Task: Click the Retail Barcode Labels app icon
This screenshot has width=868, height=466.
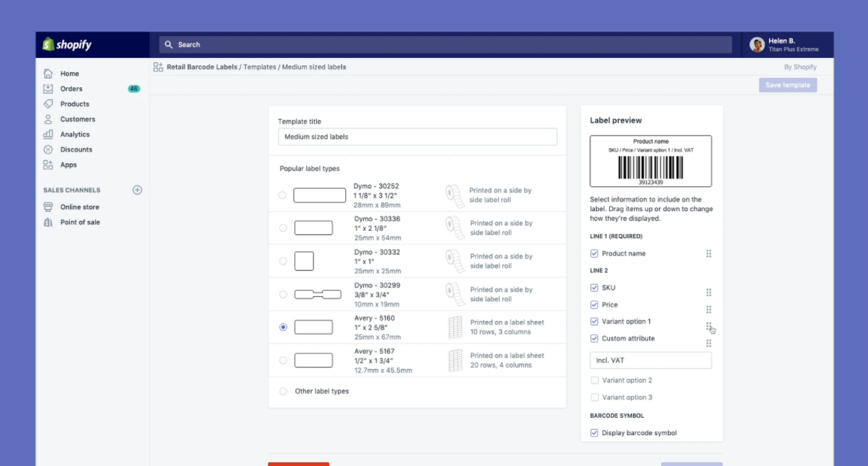Action: coord(158,67)
